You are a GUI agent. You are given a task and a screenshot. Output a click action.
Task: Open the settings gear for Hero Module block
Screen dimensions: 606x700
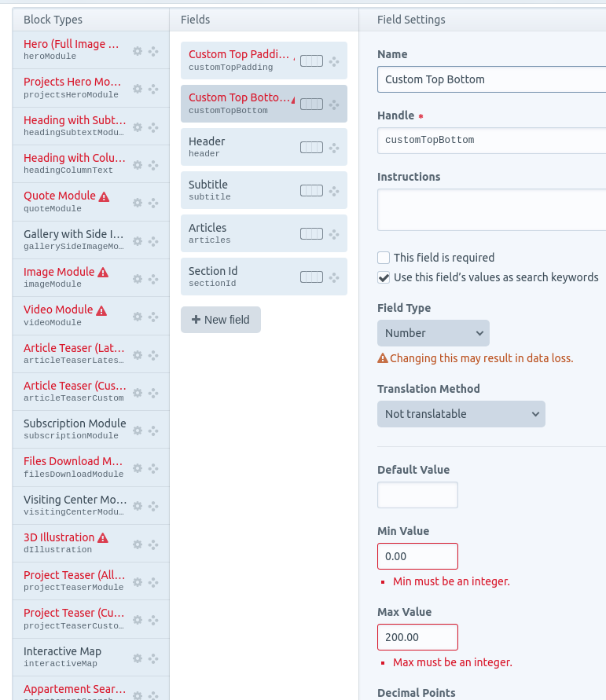(x=137, y=50)
